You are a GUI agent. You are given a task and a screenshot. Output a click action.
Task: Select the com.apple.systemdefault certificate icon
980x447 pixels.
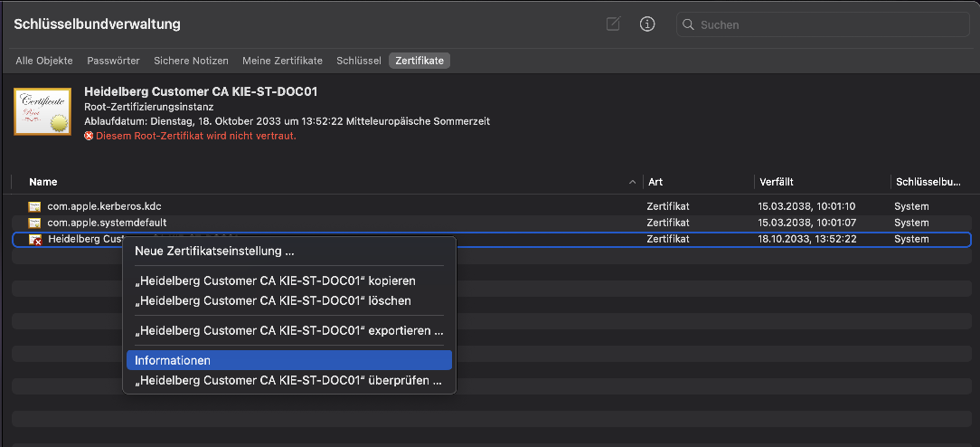[x=34, y=223]
